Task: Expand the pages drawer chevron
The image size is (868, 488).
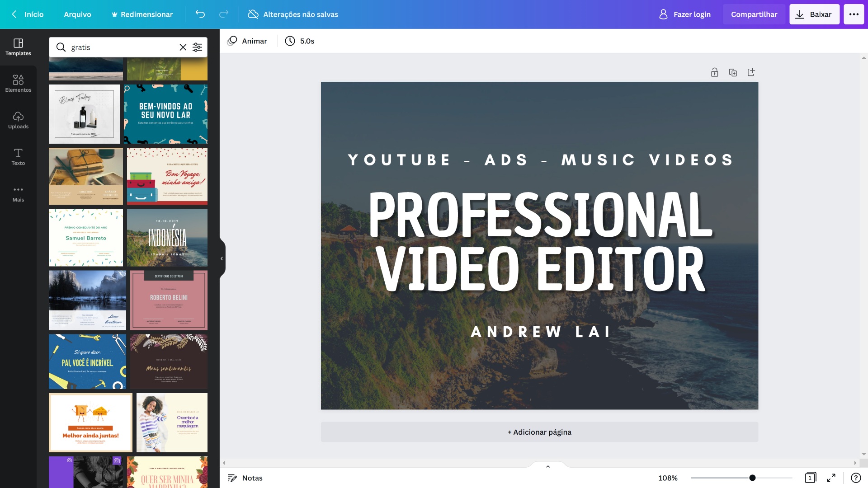Action: (547, 466)
